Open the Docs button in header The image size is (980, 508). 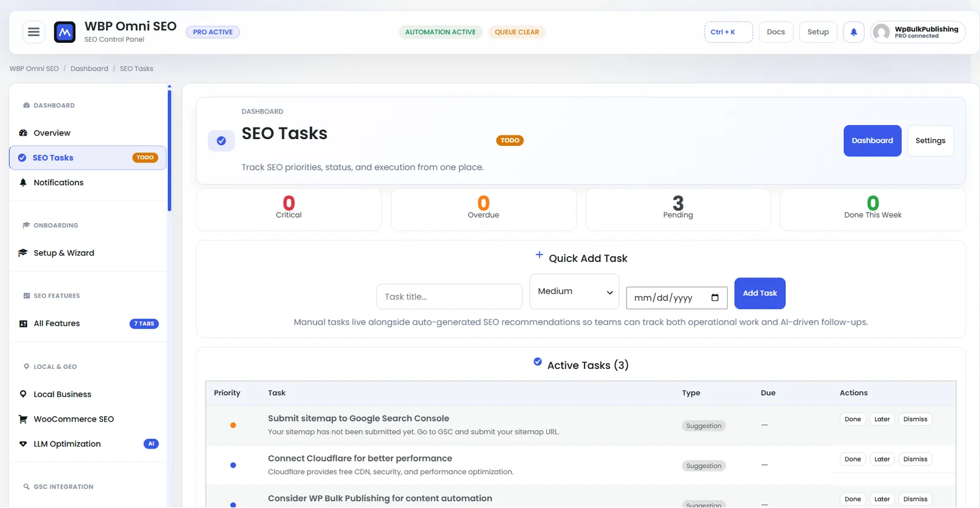click(x=776, y=32)
